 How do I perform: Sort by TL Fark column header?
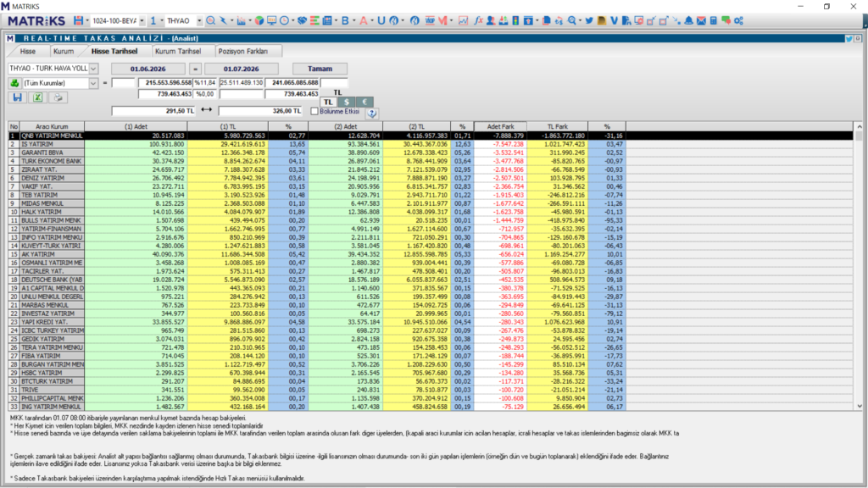coord(558,127)
